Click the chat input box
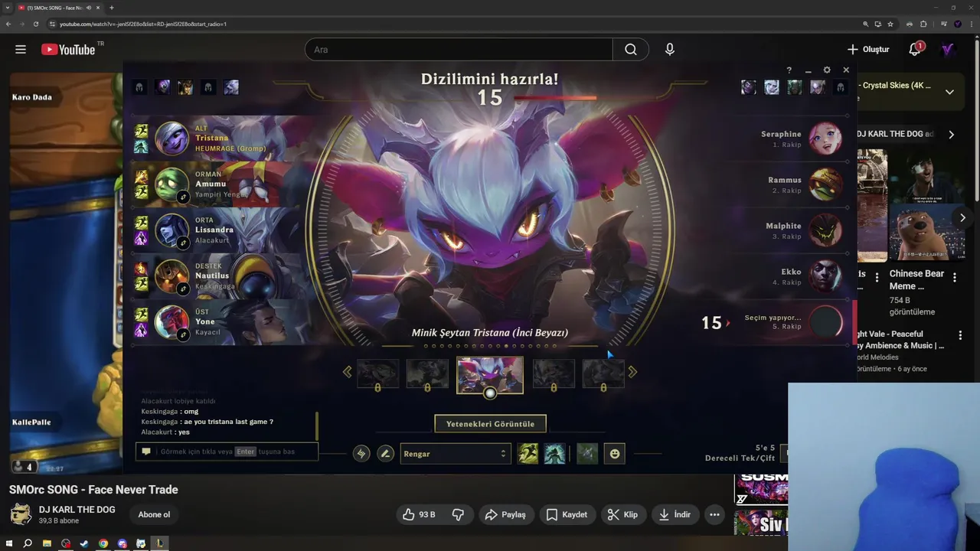 click(227, 452)
